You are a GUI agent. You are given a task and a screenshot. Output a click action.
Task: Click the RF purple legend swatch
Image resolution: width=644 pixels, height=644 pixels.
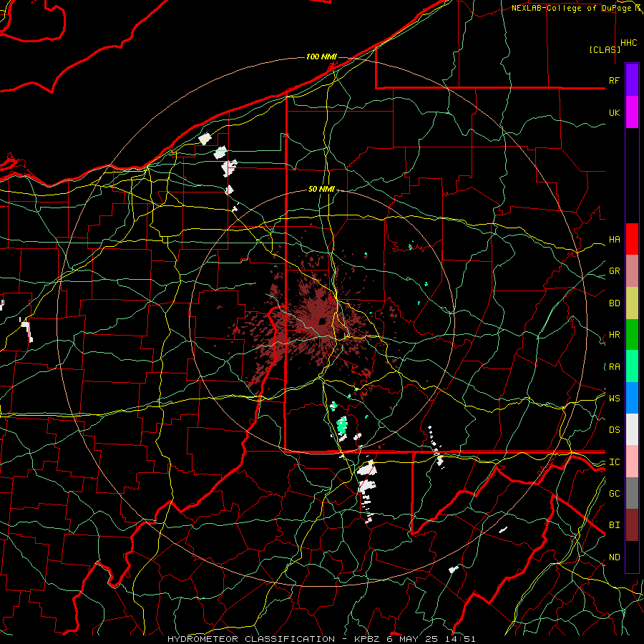point(632,80)
